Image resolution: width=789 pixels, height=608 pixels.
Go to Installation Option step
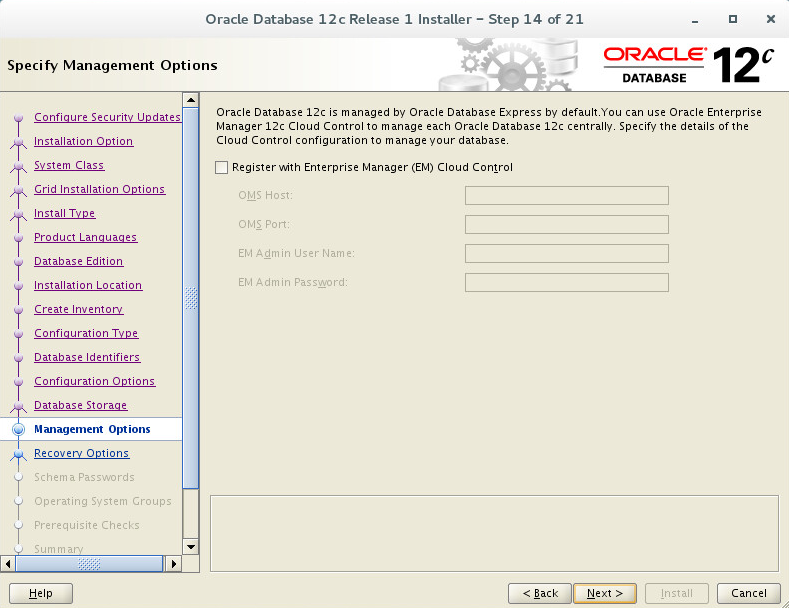tap(84, 141)
